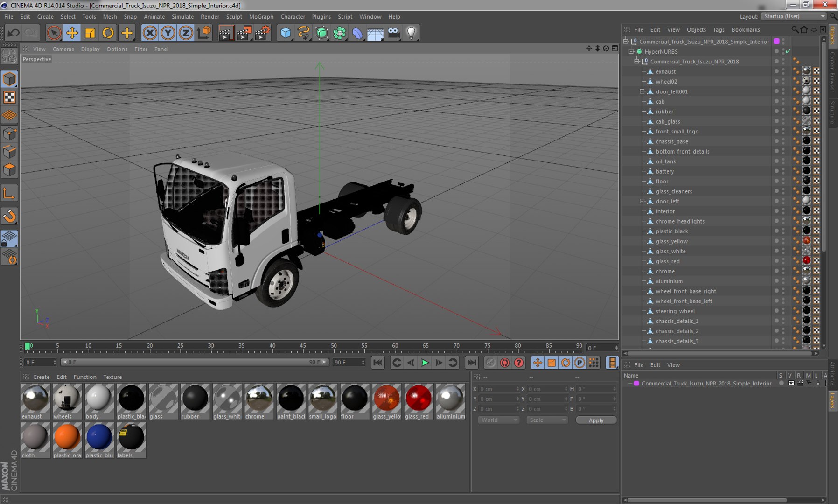Expand the door_left001 tree node

(642, 91)
